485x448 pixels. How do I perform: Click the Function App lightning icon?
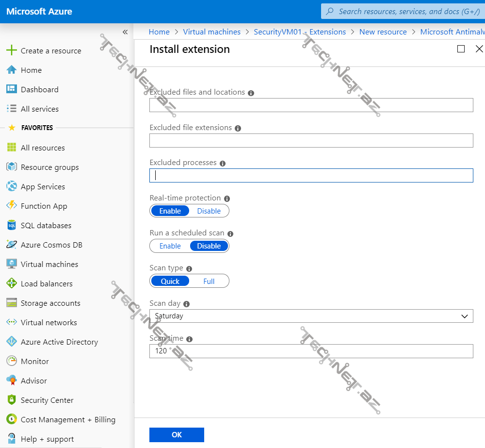coord(12,206)
